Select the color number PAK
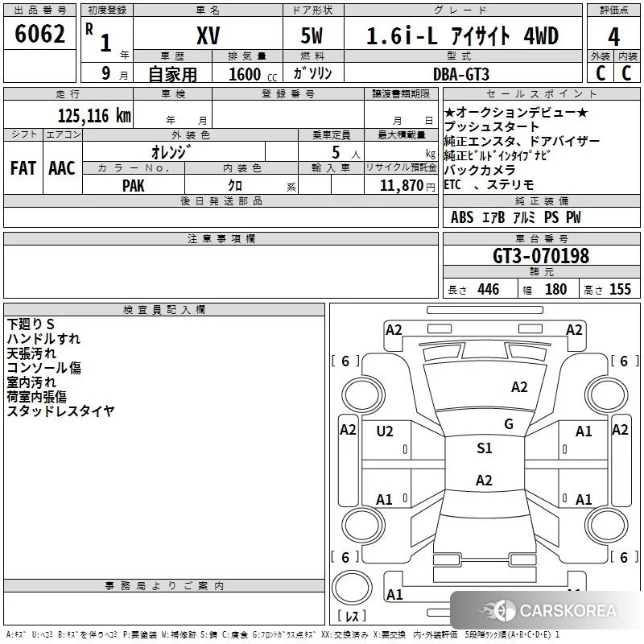 (134, 186)
